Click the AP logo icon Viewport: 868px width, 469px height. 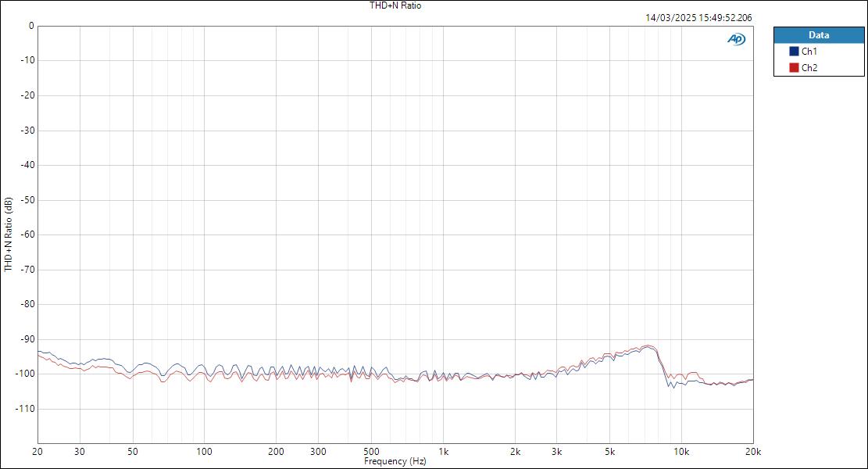[x=736, y=37]
